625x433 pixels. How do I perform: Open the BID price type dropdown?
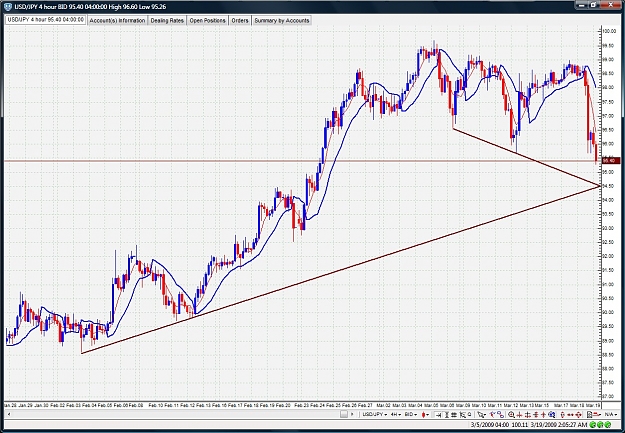click(411, 415)
